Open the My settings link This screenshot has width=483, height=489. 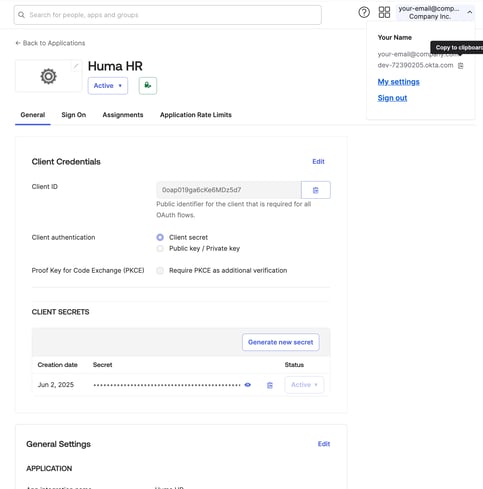click(x=398, y=82)
